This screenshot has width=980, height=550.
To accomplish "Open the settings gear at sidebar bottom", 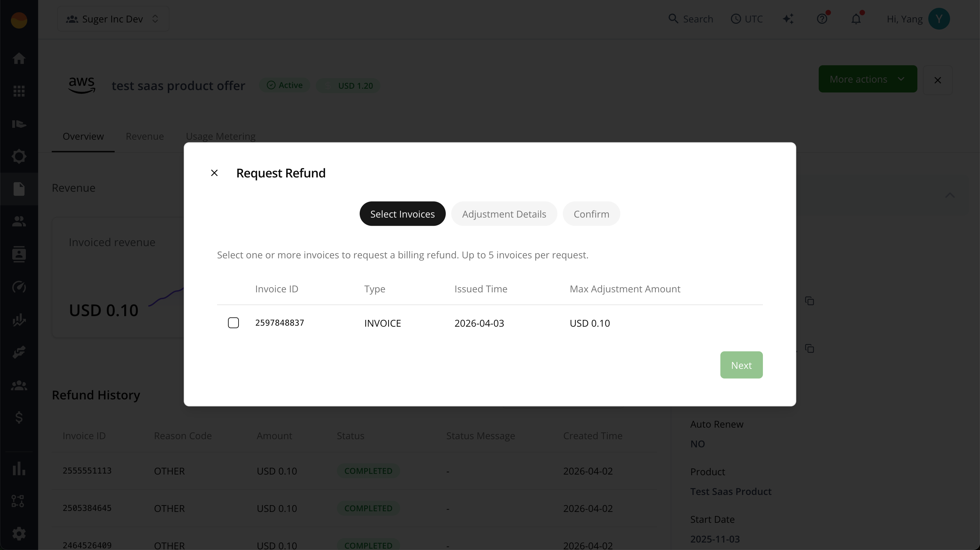I will coord(19,534).
